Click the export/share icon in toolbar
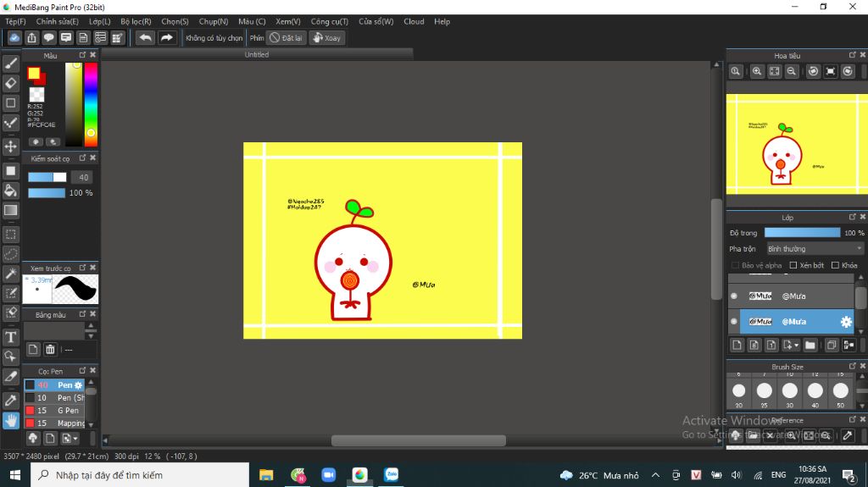 [31, 37]
